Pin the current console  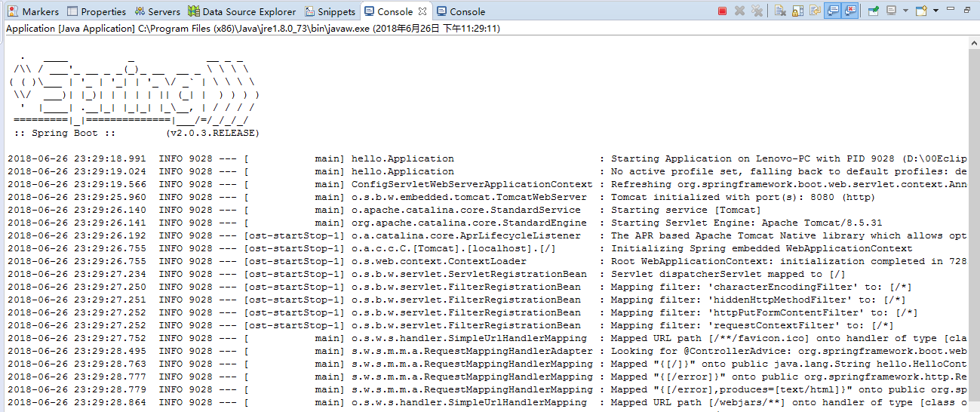click(874, 11)
